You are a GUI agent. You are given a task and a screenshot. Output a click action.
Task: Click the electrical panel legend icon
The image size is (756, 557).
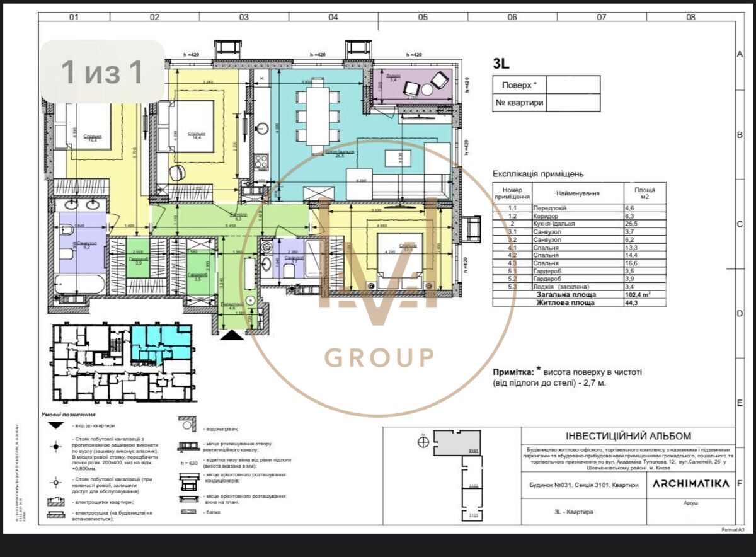pyautogui.click(x=56, y=502)
